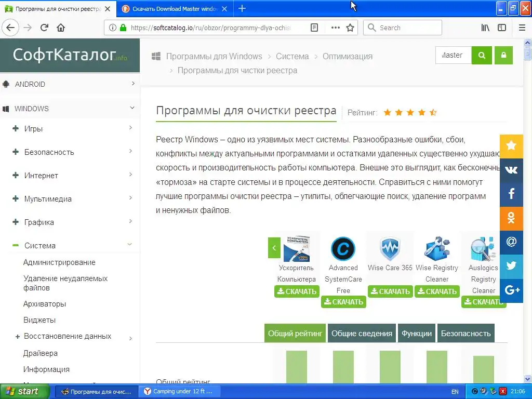Open the Windows start menu
The height and width of the screenshot is (399, 532).
click(25, 392)
